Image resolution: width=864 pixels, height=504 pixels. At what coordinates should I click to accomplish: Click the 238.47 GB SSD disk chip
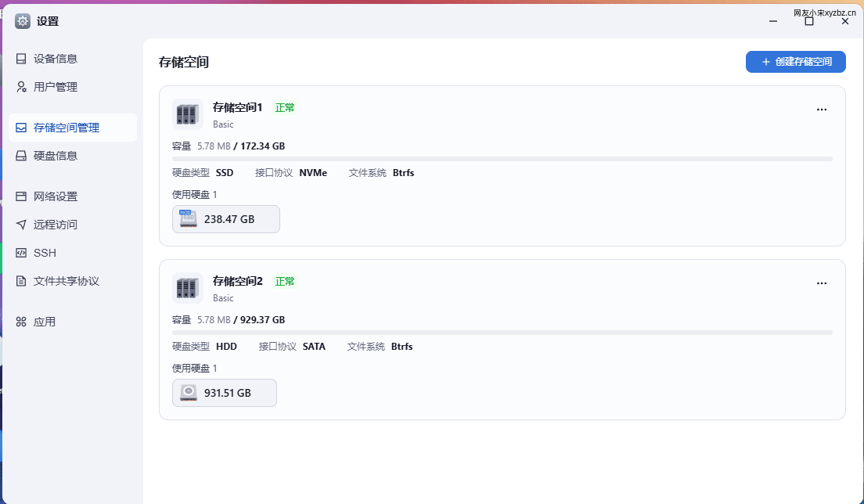pos(226,219)
